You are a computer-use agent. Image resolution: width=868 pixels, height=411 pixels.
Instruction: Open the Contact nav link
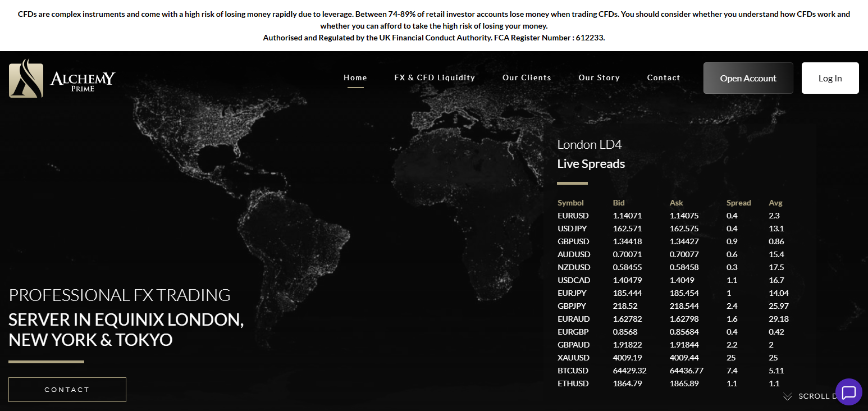tap(664, 78)
